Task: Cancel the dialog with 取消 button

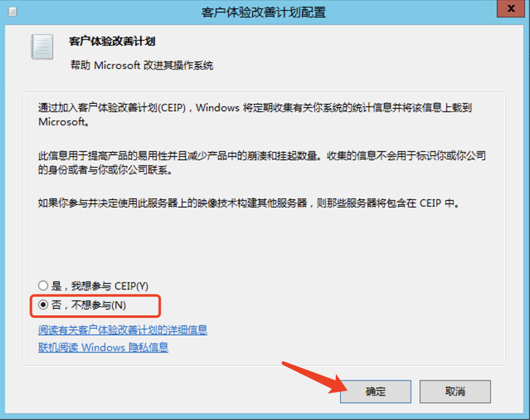Action: point(455,392)
